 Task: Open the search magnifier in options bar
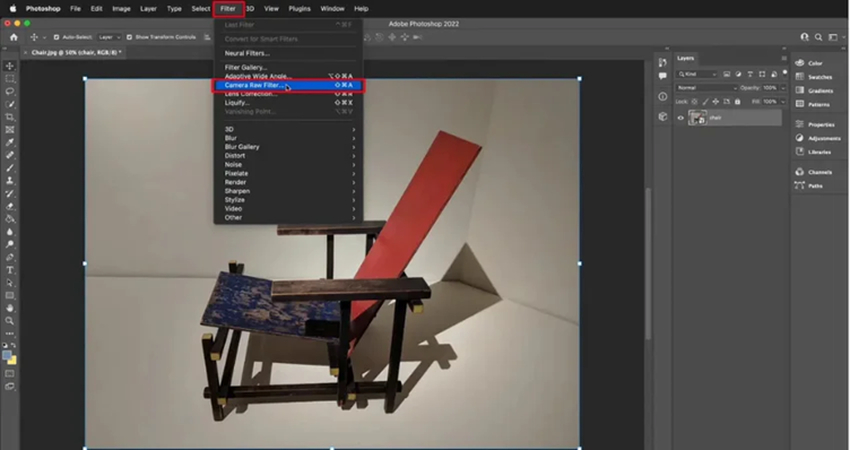pyautogui.click(x=819, y=37)
